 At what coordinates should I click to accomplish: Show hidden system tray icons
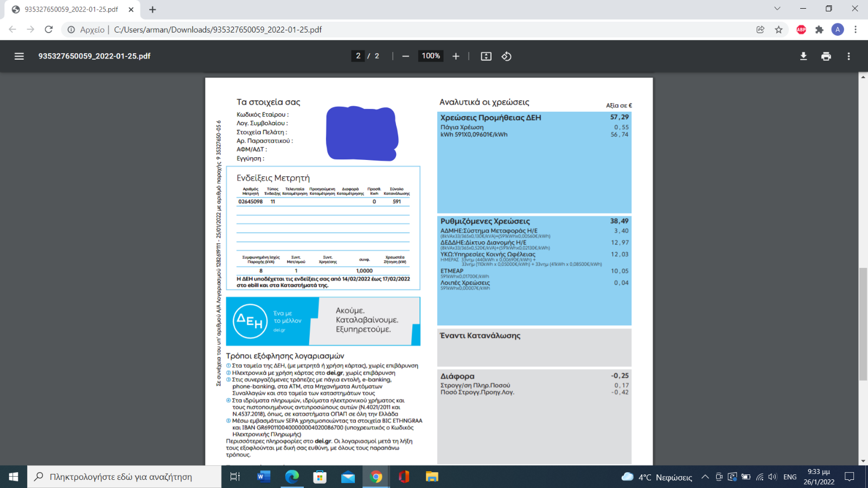point(705,477)
